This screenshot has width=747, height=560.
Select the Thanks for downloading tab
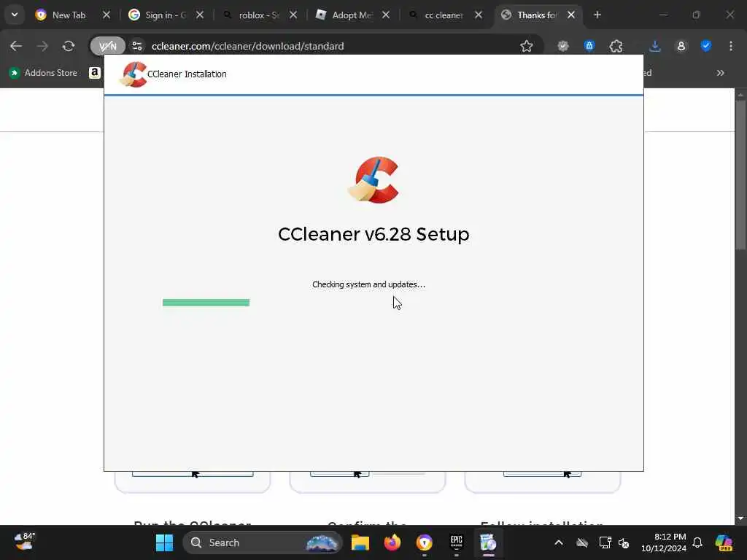[537, 15]
